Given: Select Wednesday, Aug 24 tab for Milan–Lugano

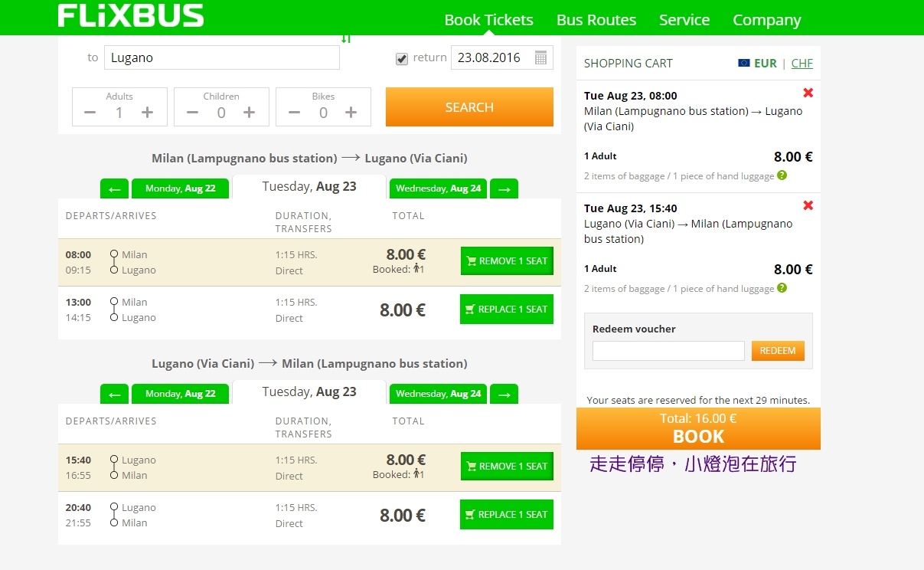Looking at the screenshot, I should pos(438,188).
